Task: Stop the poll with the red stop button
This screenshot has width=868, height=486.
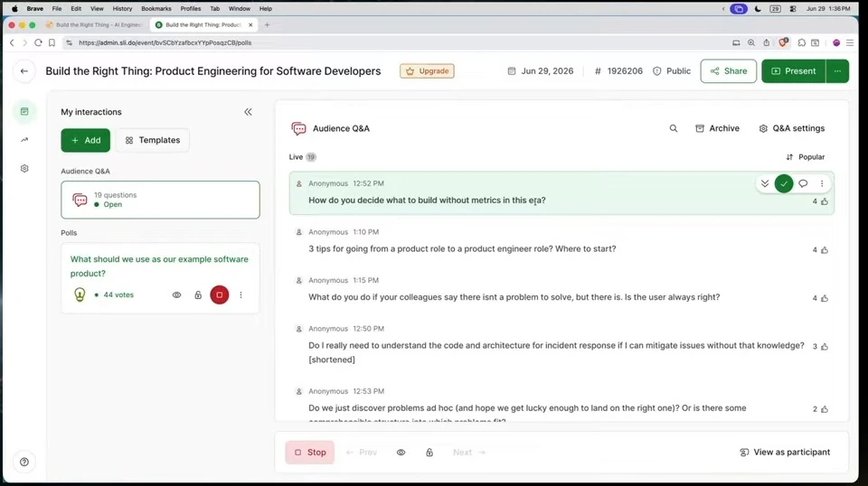Action: coord(219,294)
